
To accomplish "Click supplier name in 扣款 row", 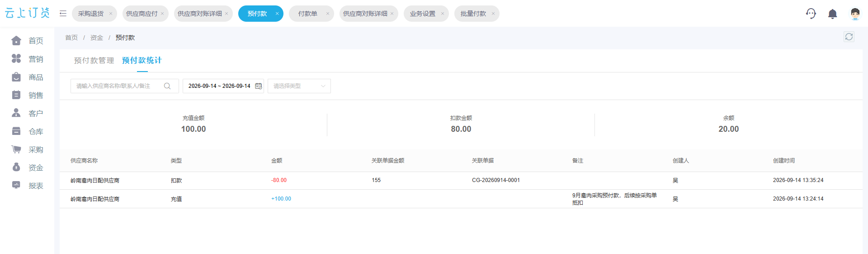I will click(x=95, y=180).
